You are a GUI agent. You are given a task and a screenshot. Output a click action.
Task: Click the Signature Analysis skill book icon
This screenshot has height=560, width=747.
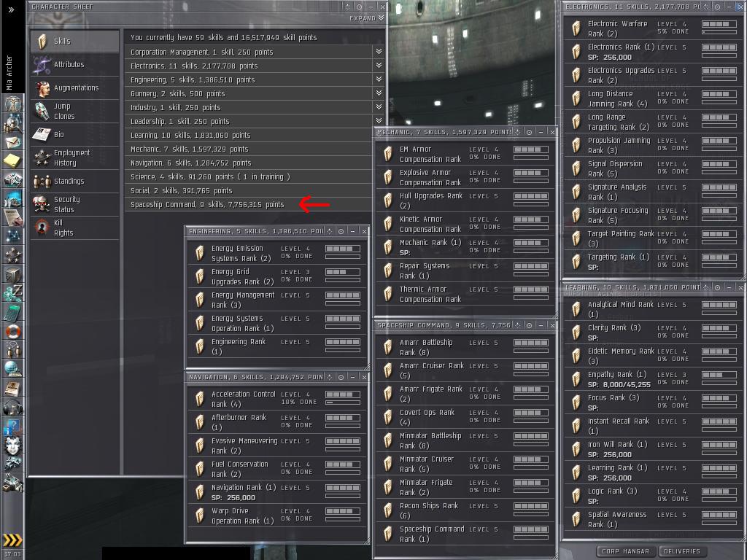[x=576, y=192]
